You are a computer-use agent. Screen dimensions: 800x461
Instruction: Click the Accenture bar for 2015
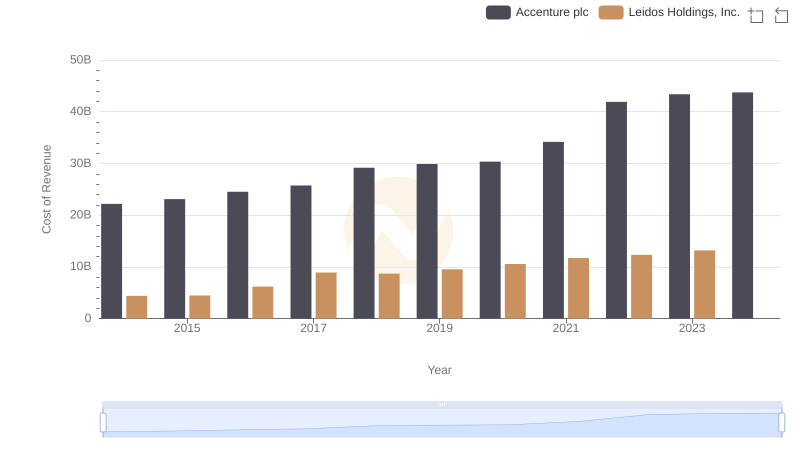click(x=174, y=259)
